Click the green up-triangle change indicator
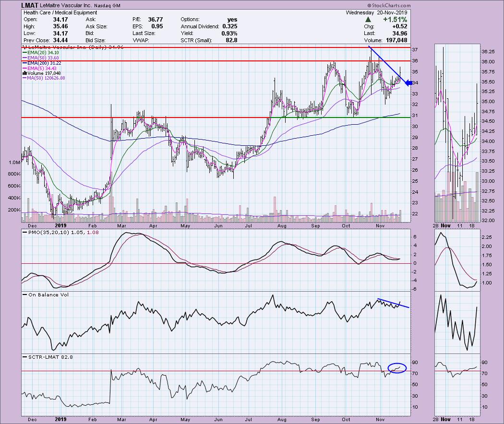 (x=368, y=20)
